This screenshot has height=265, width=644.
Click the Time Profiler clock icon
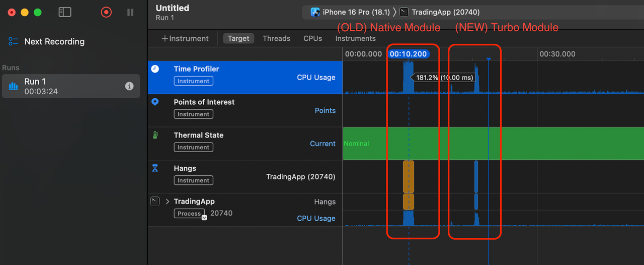155,69
